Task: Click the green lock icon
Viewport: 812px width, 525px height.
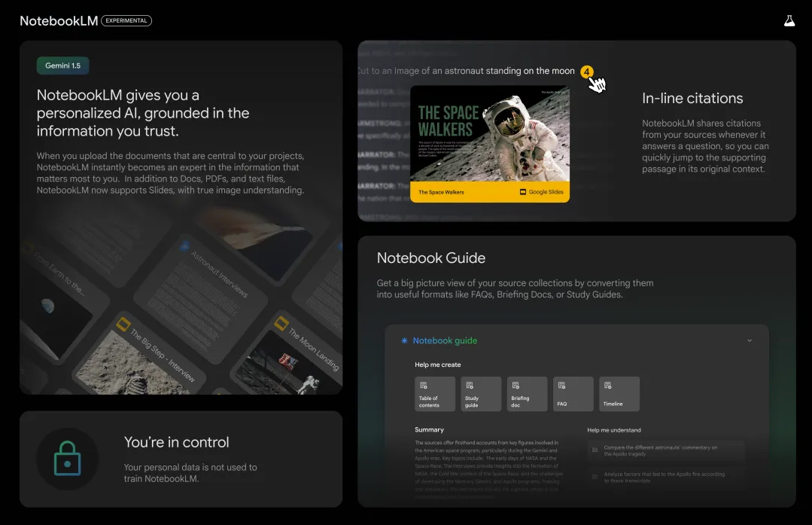Action: tap(67, 459)
